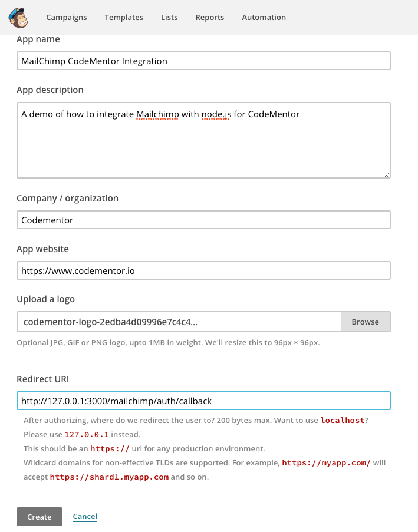Click the Company / organization field
This screenshot has height=532, width=418.
tap(203, 220)
